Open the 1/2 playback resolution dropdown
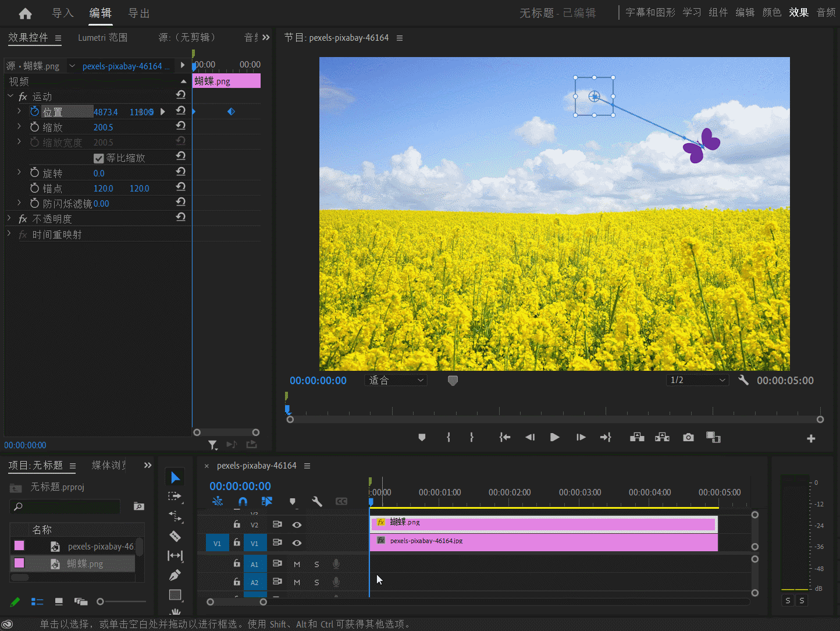The width and height of the screenshot is (840, 631). tap(698, 380)
